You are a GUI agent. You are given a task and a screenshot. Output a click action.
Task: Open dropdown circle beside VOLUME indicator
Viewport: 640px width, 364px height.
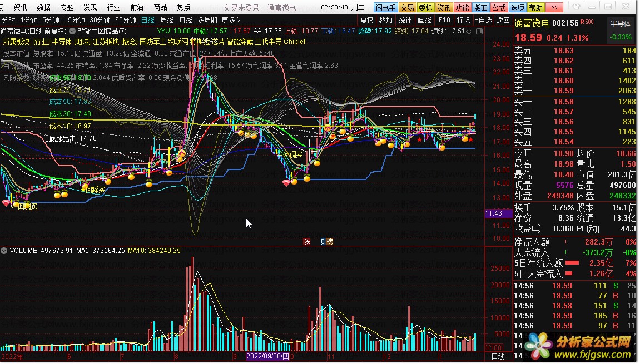pyautogui.click(x=4, y=251)
